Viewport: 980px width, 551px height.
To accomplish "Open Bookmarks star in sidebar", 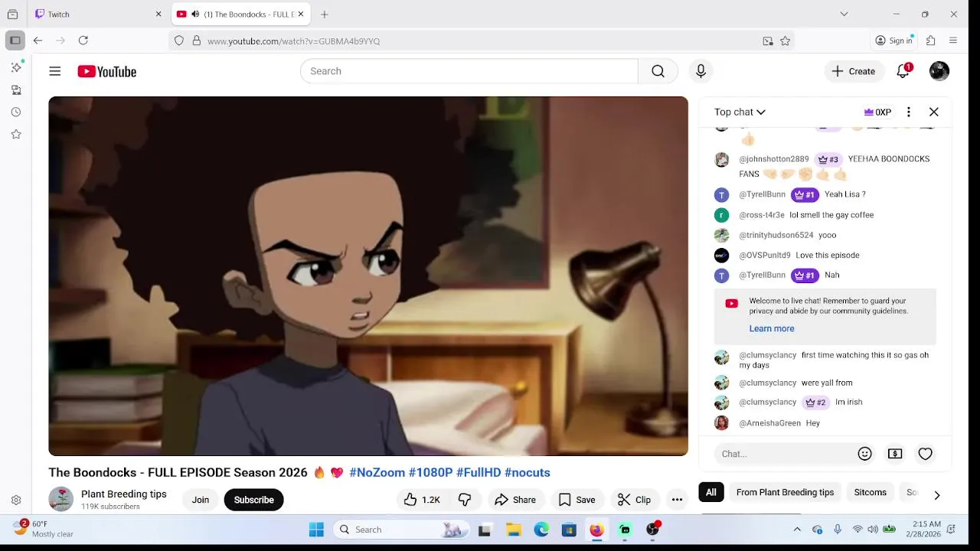I will click(16, 134).
